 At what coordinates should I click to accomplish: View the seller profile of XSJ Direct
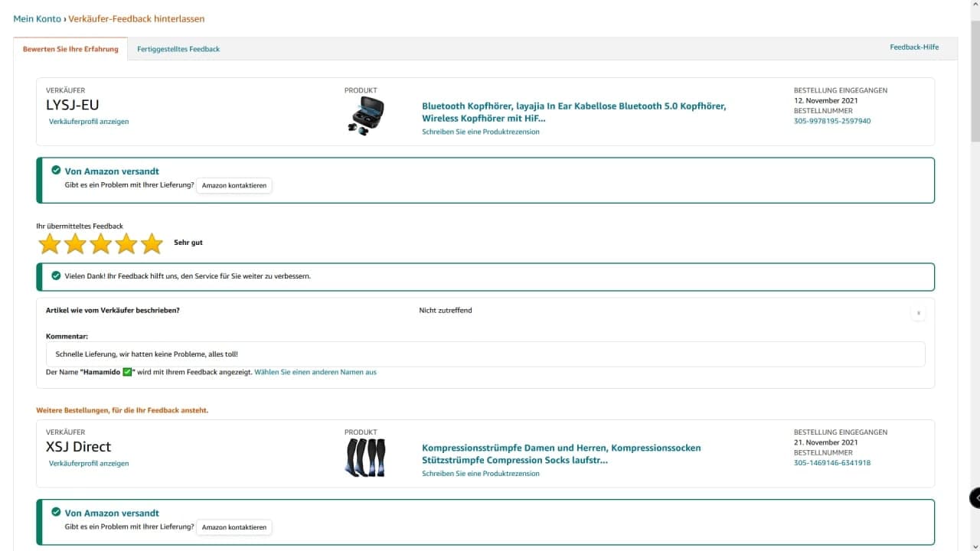tap(89, 464)
